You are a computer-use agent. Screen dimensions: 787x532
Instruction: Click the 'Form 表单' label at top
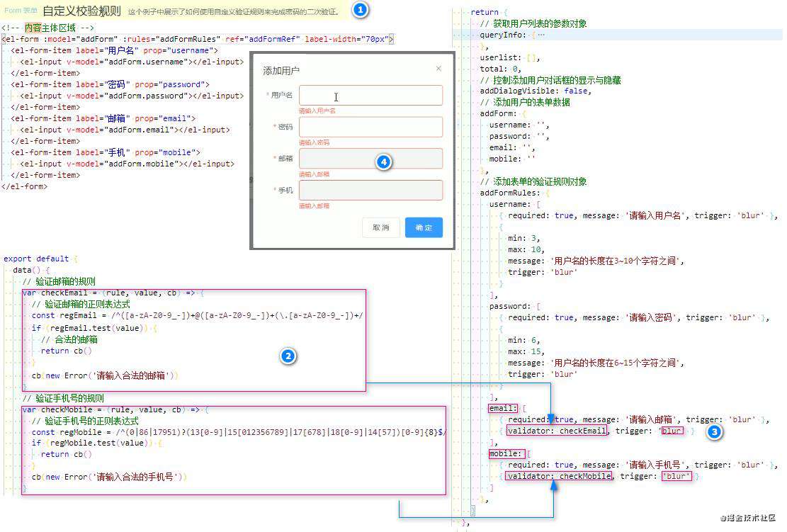[21, 10]
